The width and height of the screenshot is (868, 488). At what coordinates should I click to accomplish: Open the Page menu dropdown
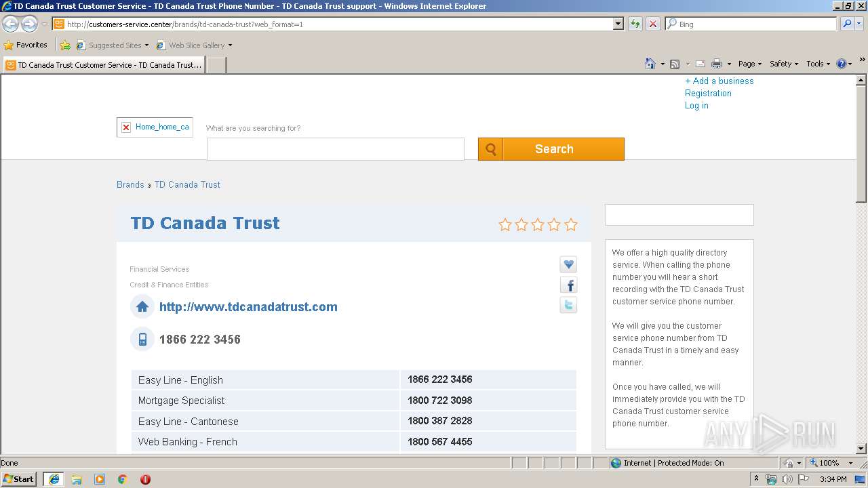coord(750,64)
